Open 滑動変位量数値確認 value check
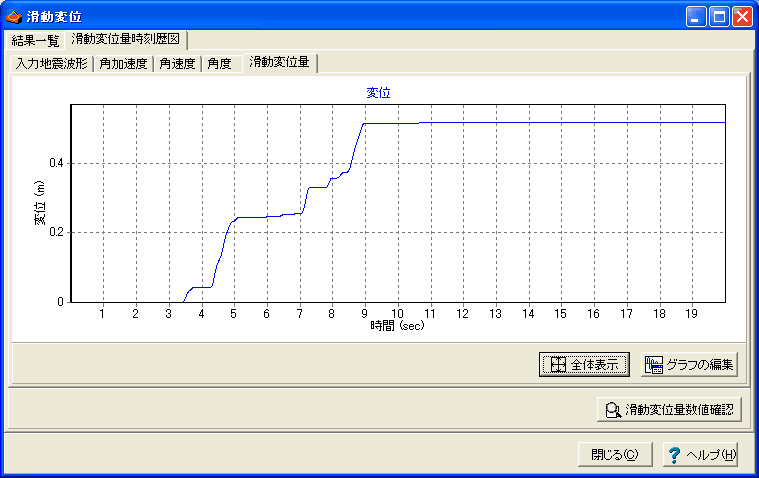Image resolution: width=759 pixels, height=478 pixels. point(669,410)
